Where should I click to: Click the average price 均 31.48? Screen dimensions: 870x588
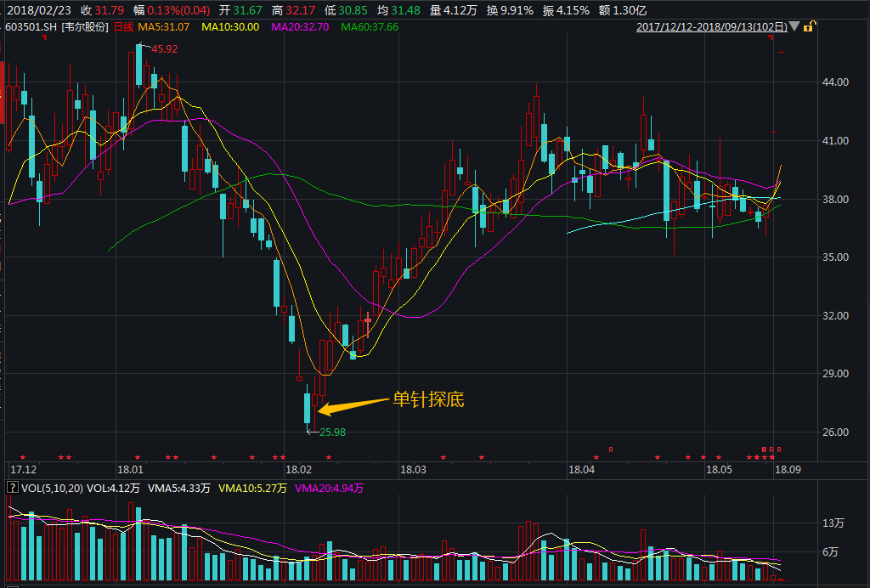[399, 10]
